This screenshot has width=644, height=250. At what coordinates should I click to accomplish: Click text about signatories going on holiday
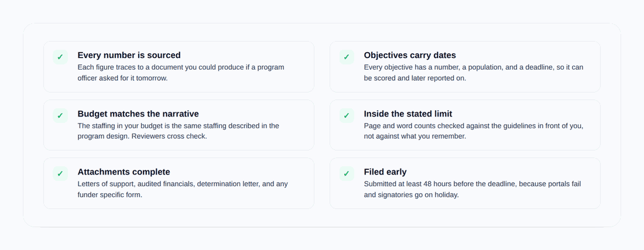tap(411, 194)
